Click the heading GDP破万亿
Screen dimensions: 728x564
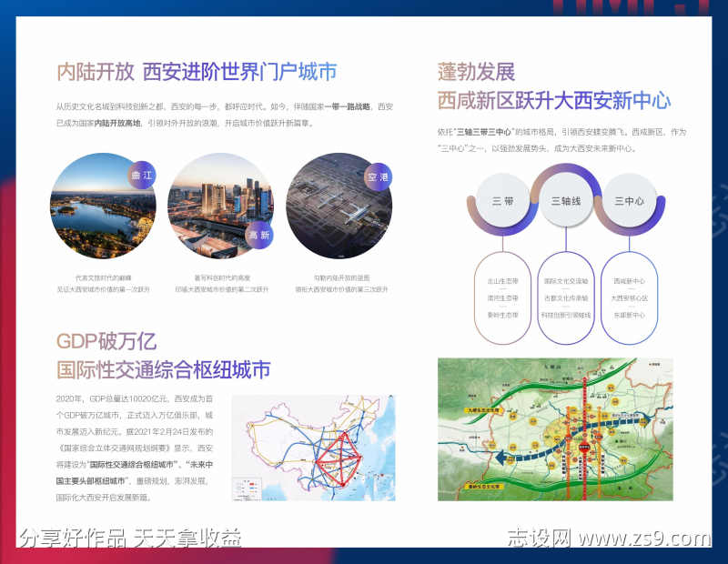pos(106,341)
